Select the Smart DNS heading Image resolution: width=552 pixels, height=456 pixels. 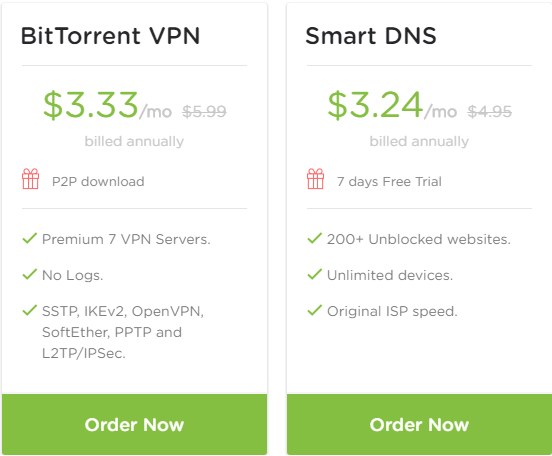click(x=371, y=36)
